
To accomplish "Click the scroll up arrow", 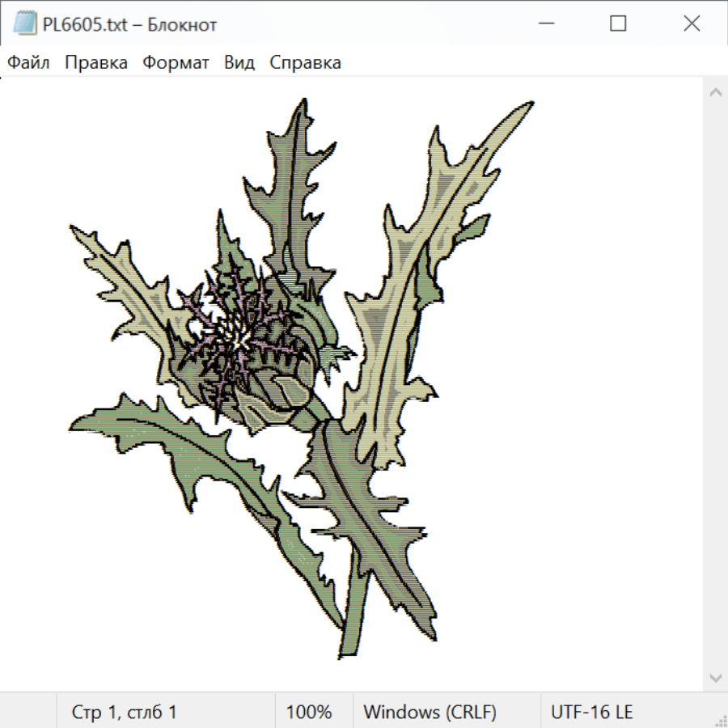I will coord(715,93).
